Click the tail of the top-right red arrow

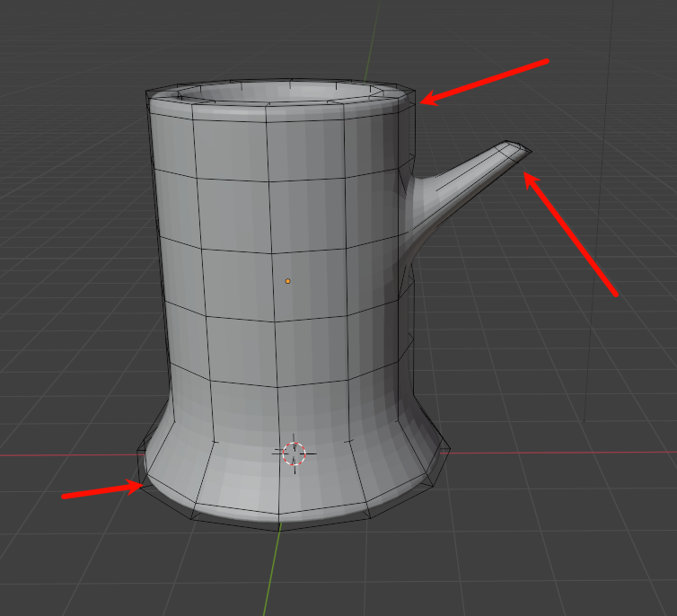547,61
